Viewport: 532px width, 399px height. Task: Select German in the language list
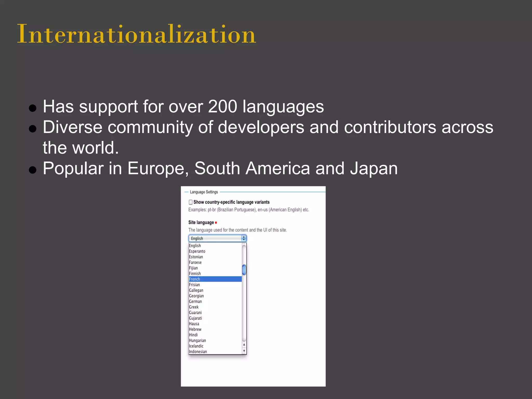coord(215,301)
